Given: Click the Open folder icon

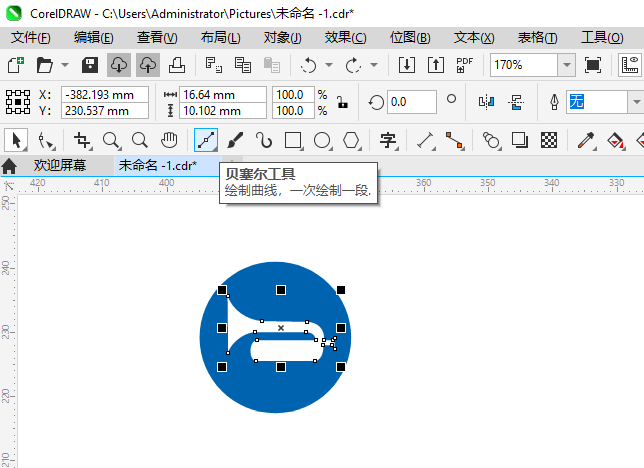Looking at the screenshot, I should (x=44, y=65).
